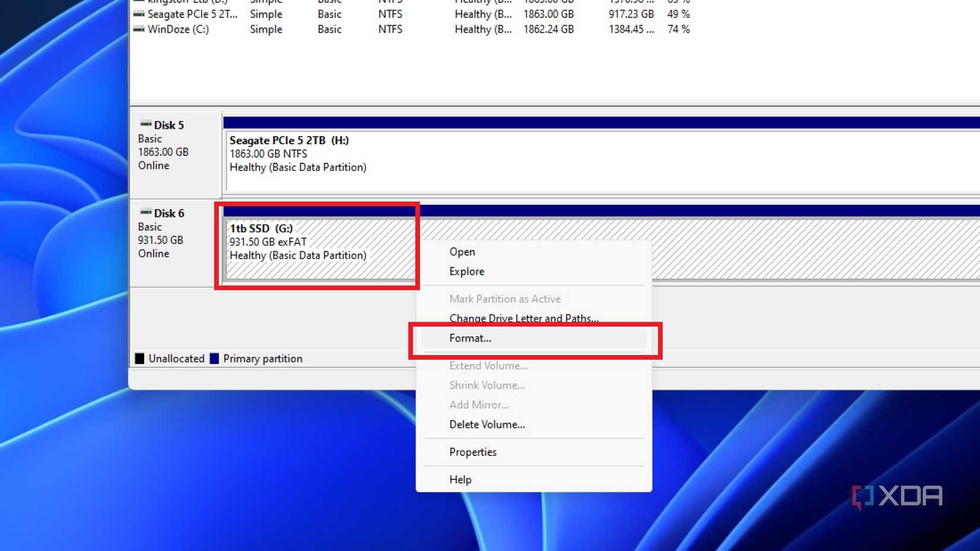The width and height of the screenshot is (980, 551).
Task: Click the 74 % free value
Action: pyautogui.click(x=678, y=29)
